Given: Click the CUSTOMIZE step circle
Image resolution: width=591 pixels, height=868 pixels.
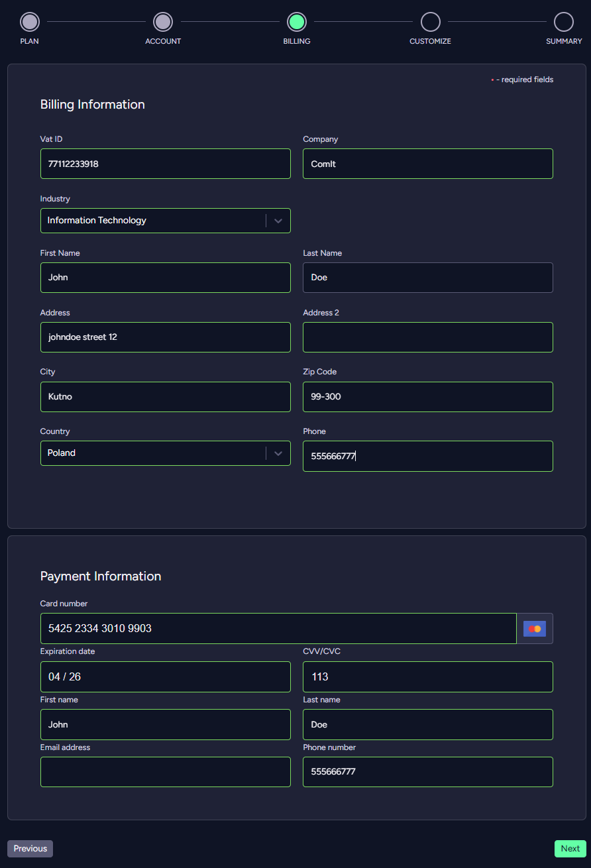Looking at the screenshot, I should (x=430, y=22).
